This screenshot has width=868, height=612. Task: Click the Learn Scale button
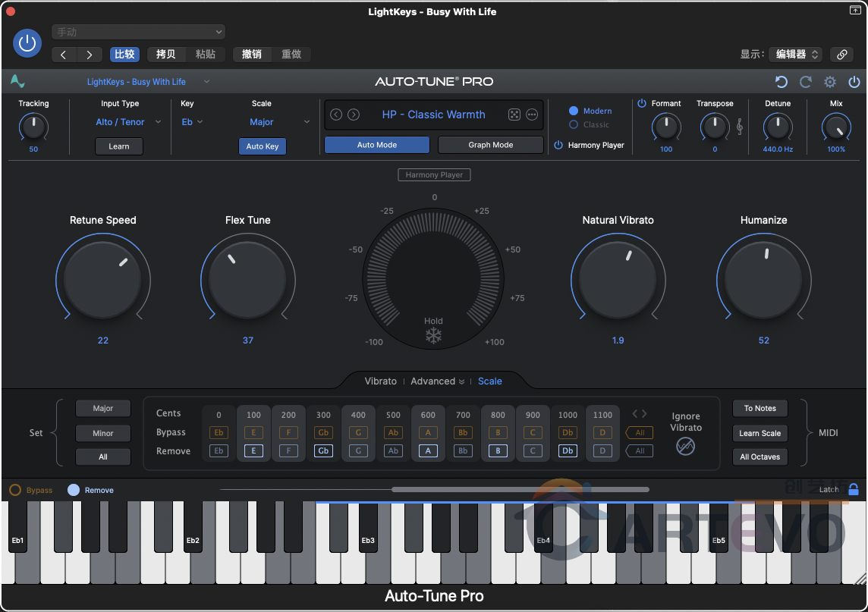pos(759,433)
